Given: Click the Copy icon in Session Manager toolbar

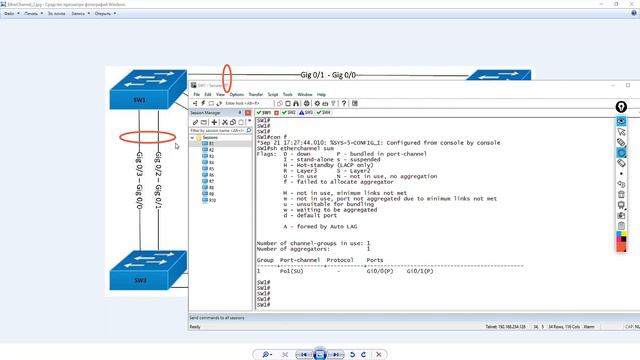Looking at the screenshot, I should coord(233,122).
